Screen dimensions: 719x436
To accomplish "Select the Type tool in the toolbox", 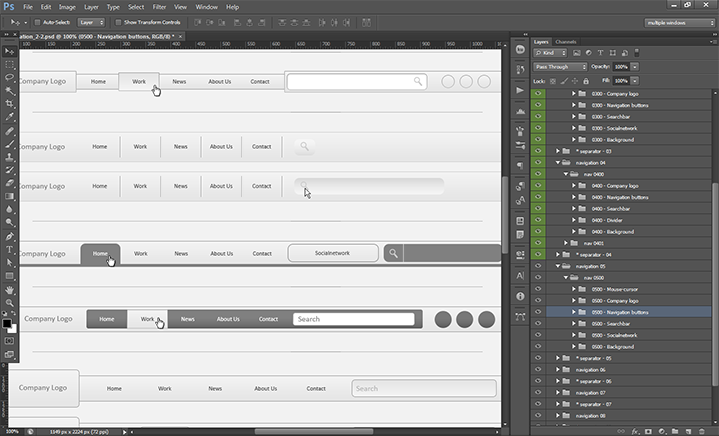I will tap(10, 249).
